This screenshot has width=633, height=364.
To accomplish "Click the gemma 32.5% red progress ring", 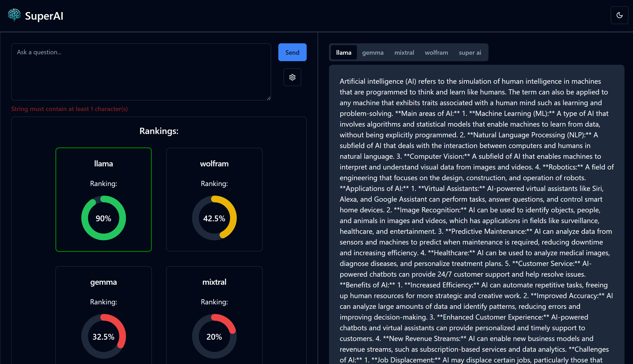I will tap(103, 336).
